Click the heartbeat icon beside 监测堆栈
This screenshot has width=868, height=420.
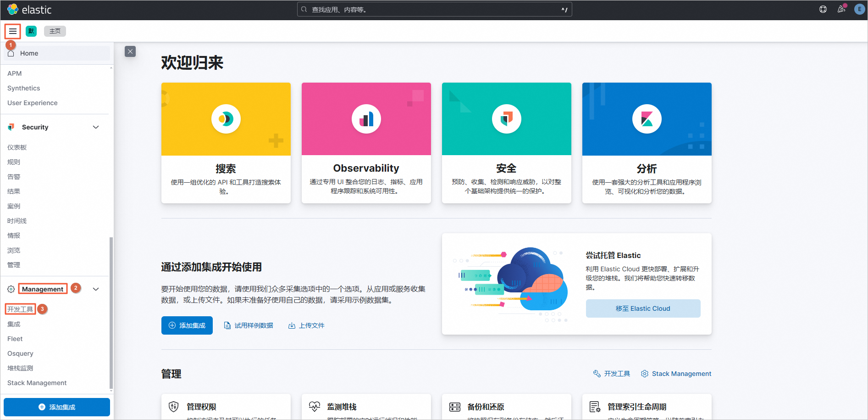pos(315,407)
